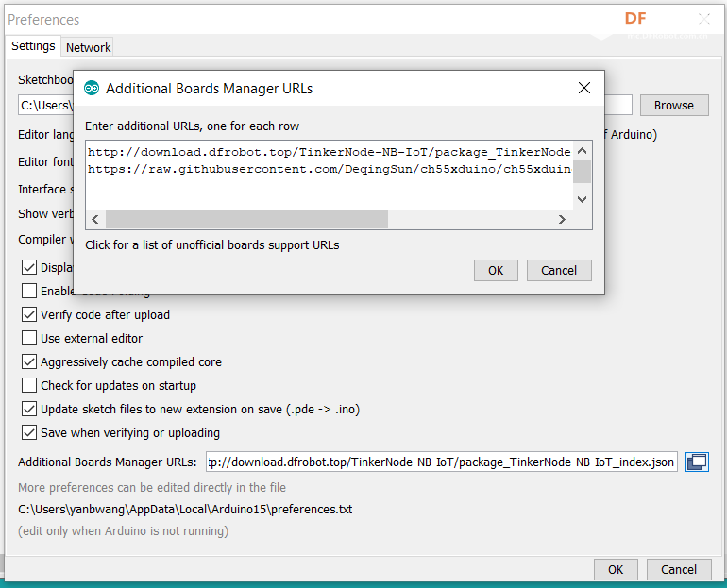Click the horizontal scrollbar thumb in the URL box
Viewport: 727px width, 588px height.
point(246,219)
